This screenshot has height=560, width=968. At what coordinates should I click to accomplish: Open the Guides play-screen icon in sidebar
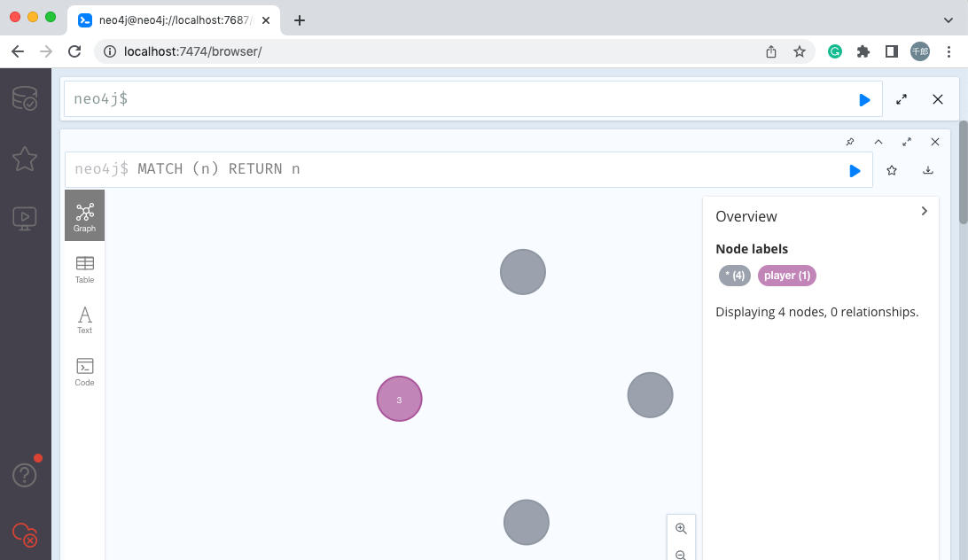(25, 219)
